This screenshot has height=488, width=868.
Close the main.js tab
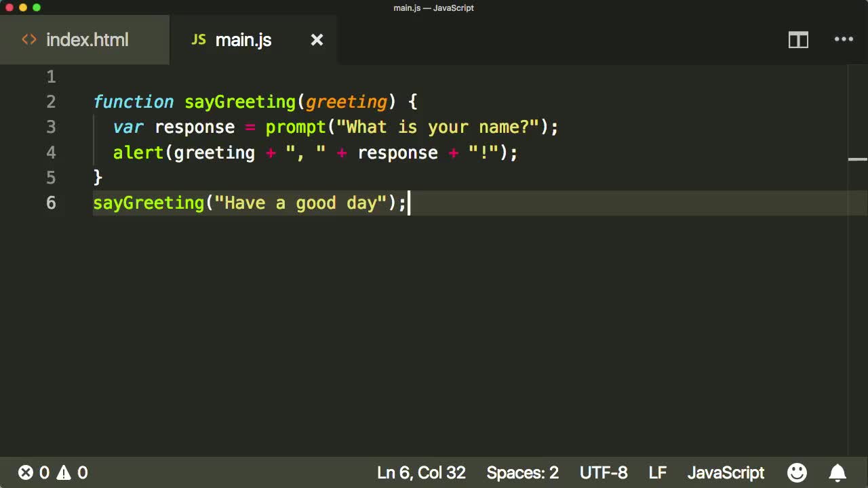click(x=317, y=40)
